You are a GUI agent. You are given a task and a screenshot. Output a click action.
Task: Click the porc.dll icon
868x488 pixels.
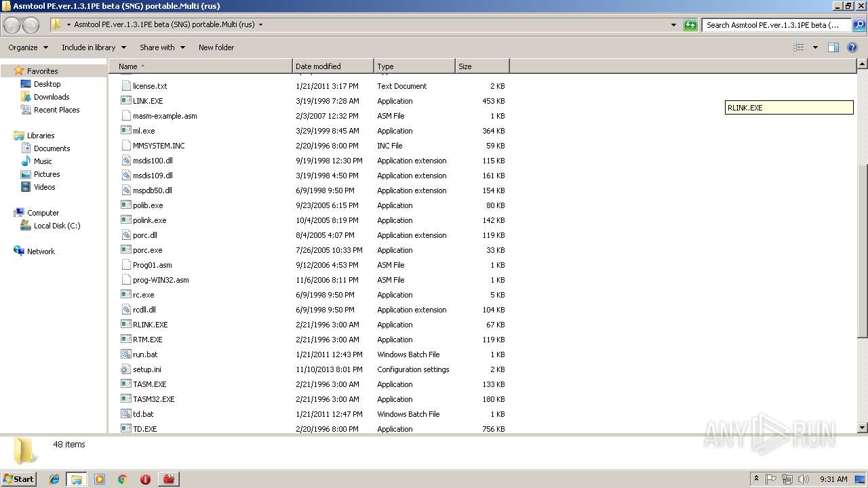(125, 235)
